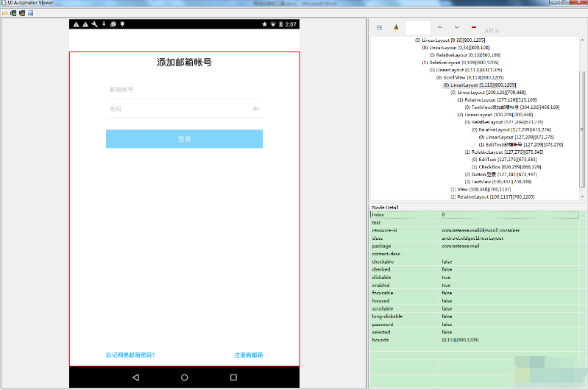
Task: Toggle NAF nodes warning icon
Action: 396,27
